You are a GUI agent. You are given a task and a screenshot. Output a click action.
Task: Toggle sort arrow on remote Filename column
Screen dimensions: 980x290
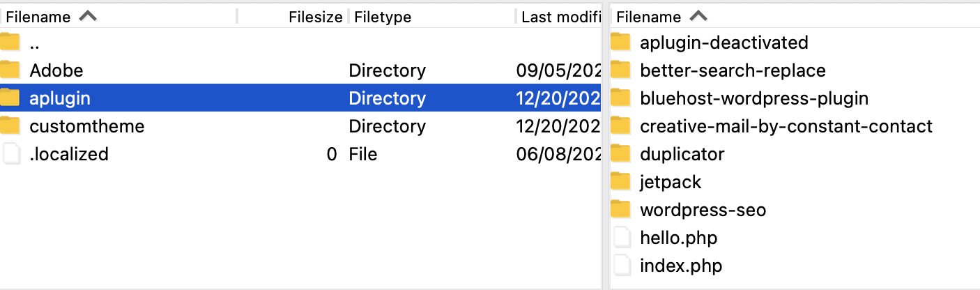click(698, 16)
